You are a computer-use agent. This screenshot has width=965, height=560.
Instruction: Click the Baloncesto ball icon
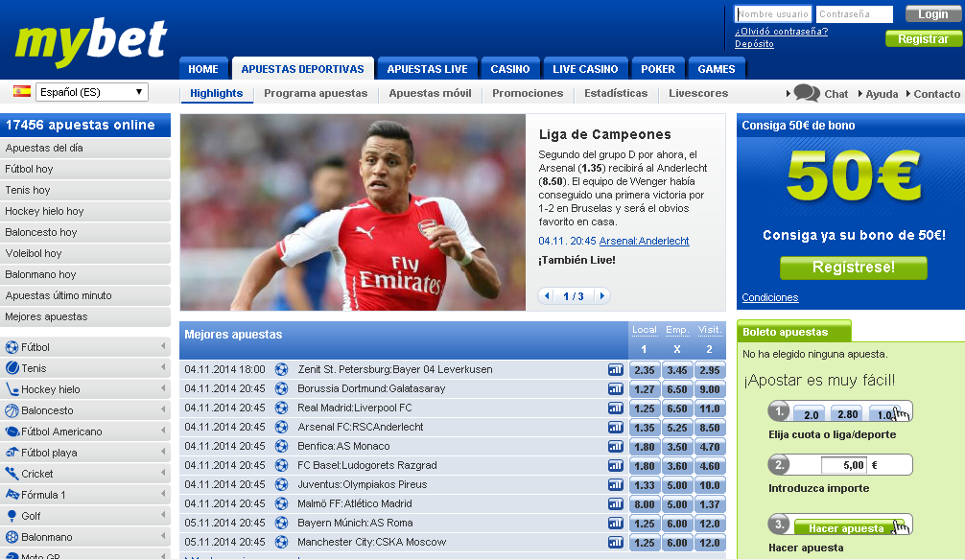pos(12,410)
